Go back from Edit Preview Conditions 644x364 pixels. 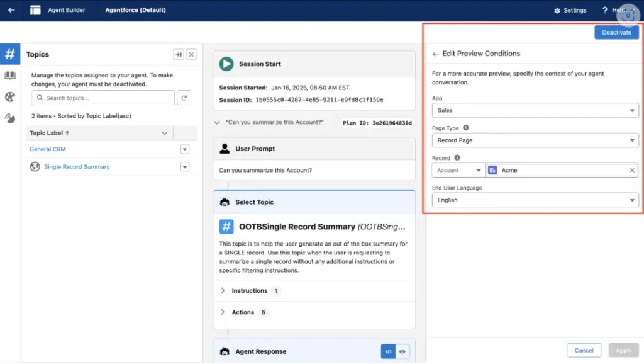pyautogui.click(x=435, y=54)
